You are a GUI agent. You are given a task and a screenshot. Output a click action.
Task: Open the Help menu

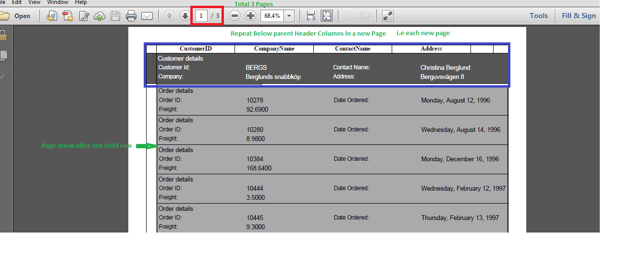(x=81, y=2)
